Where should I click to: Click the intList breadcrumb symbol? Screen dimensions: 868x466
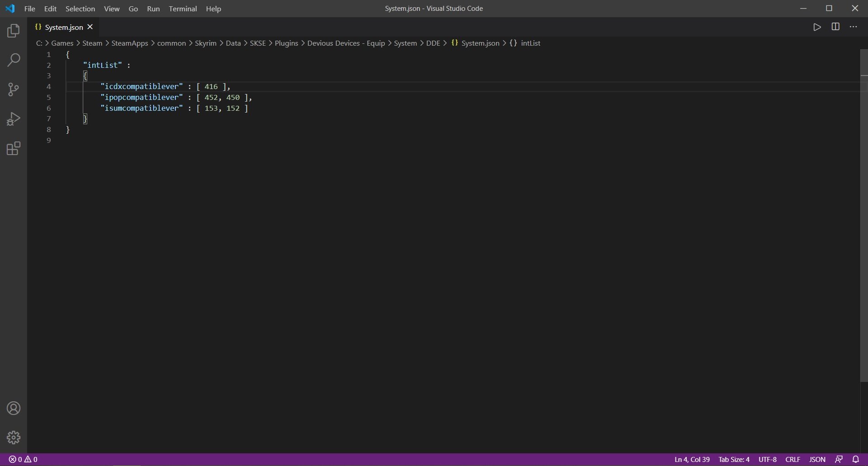coord(525,43)
